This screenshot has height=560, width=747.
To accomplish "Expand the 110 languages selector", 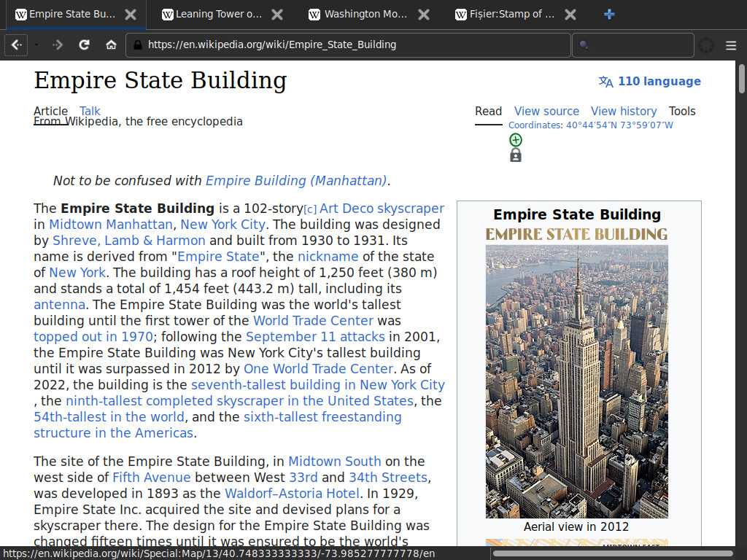I will (x=649, y=82).
